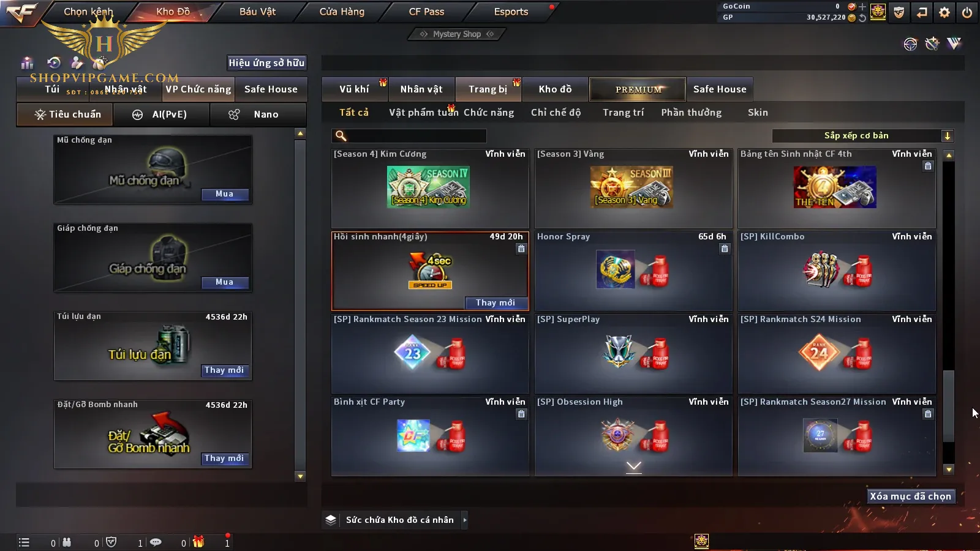Click the chat bubble icon in status bar
980x551 pixels.
click(x=156, y=542)
